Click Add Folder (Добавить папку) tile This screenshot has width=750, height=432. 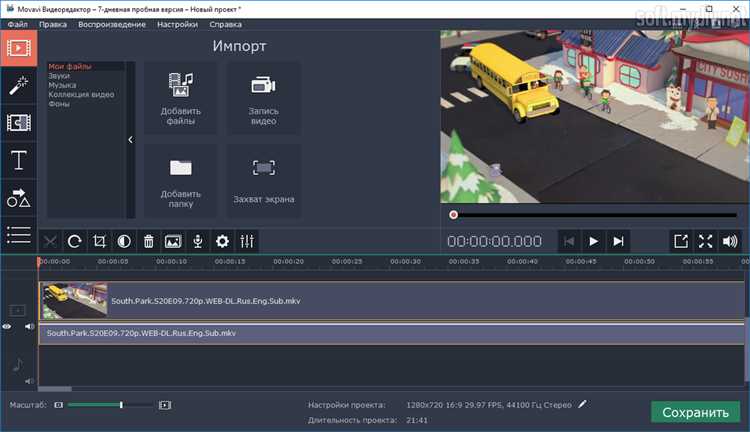pyautogui.click(x=180, y=181)
